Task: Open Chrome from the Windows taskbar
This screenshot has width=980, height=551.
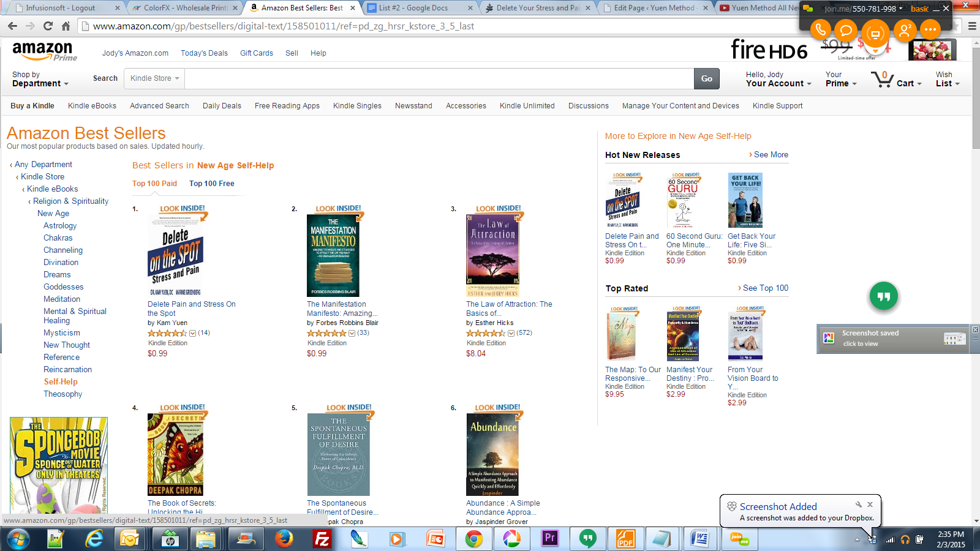Action: 473,539
